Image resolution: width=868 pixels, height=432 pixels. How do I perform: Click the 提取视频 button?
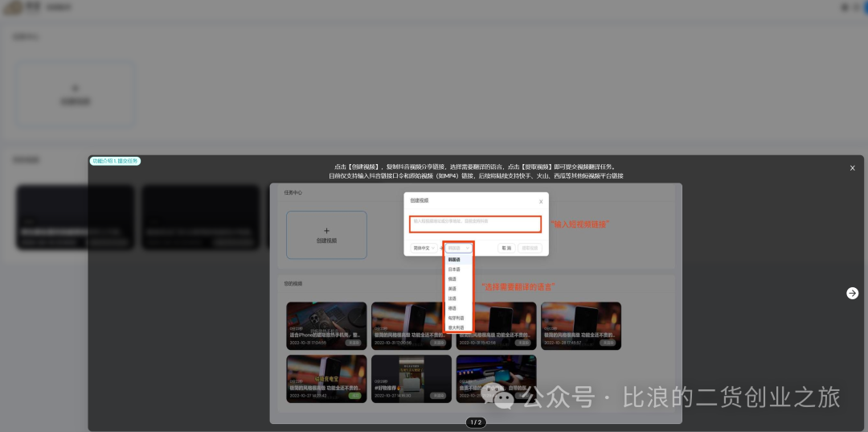tap(530, 249)
